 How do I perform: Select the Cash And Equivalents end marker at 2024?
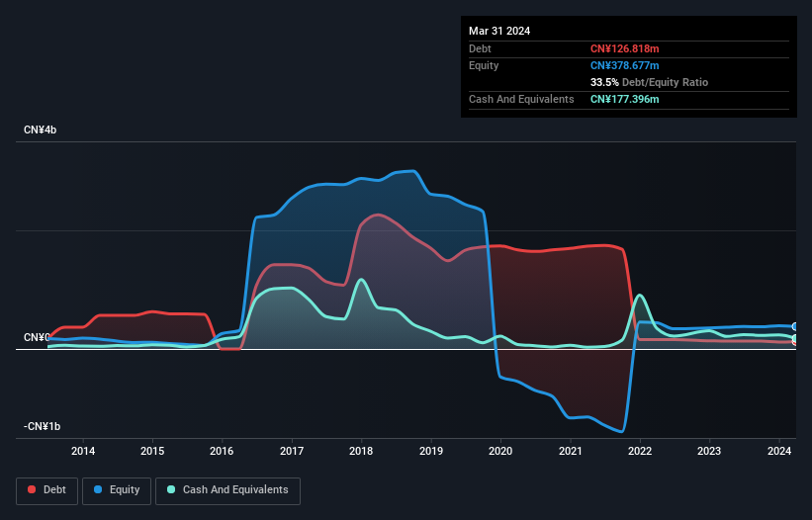pos(795,338)
